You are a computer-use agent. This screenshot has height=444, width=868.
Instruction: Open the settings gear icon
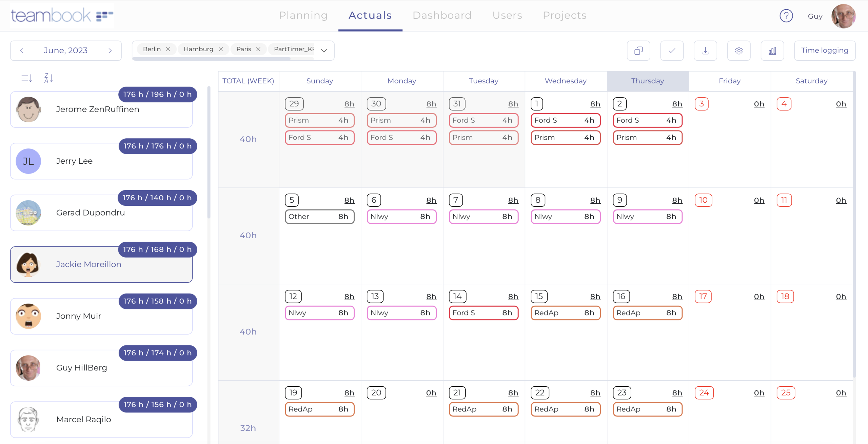[739, 51]
